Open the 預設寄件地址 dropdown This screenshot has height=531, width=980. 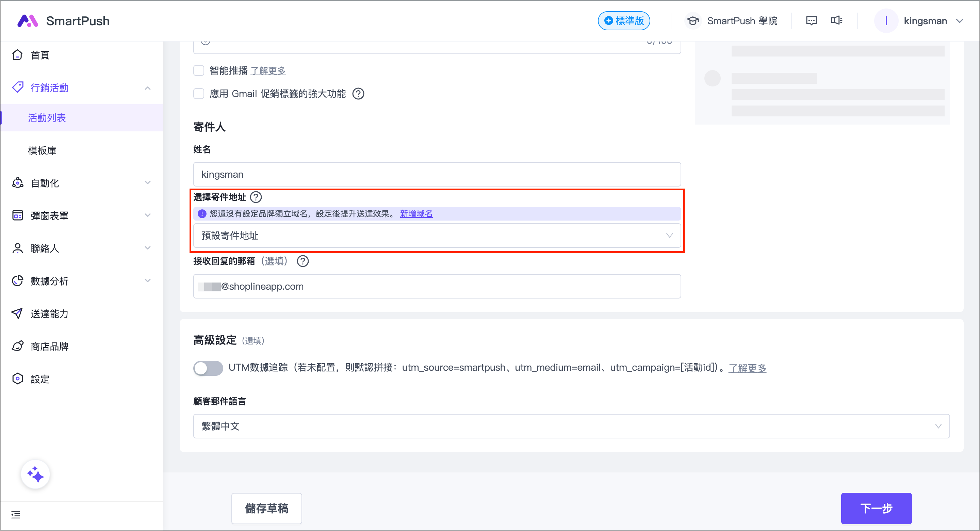point(437,236)
